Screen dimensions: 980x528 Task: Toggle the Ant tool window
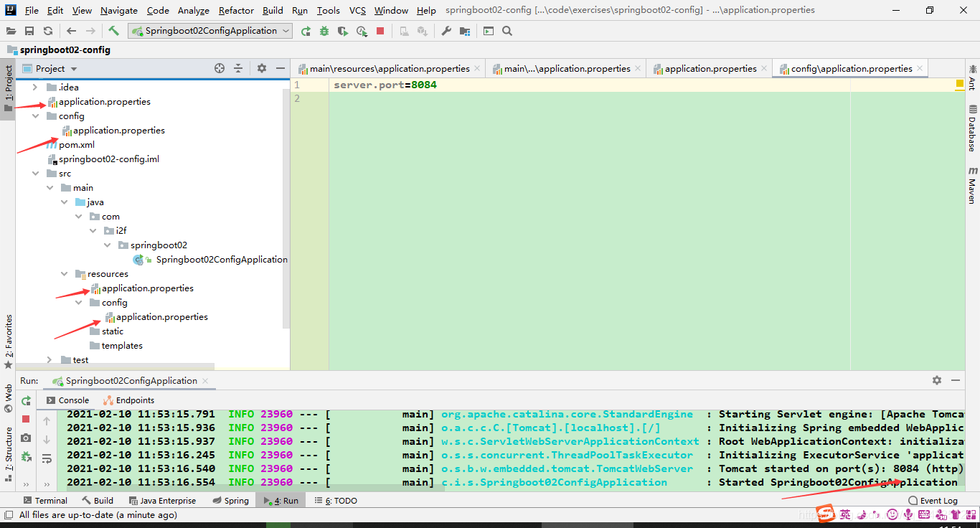tap(973, 77)
